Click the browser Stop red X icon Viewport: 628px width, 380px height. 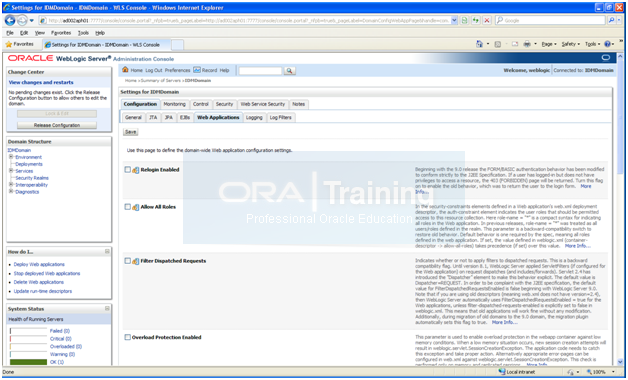point(487,20)
